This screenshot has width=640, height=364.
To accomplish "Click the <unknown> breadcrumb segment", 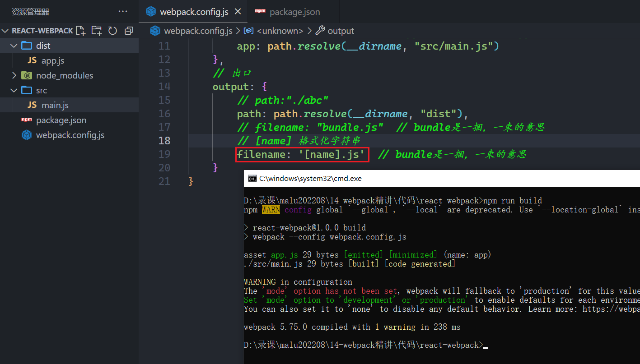I will tap(280, 31).
